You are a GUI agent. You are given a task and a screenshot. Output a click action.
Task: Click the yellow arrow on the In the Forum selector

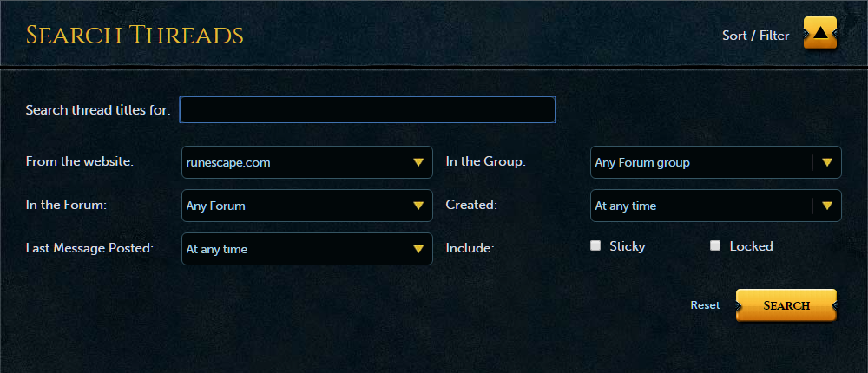[x=418, y=206]
